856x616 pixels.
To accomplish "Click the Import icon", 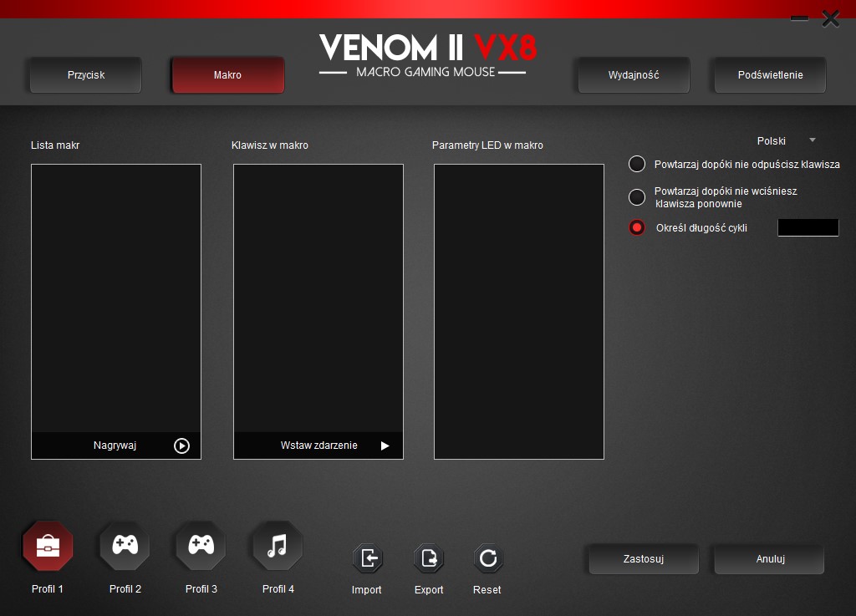I will [368, 558].
